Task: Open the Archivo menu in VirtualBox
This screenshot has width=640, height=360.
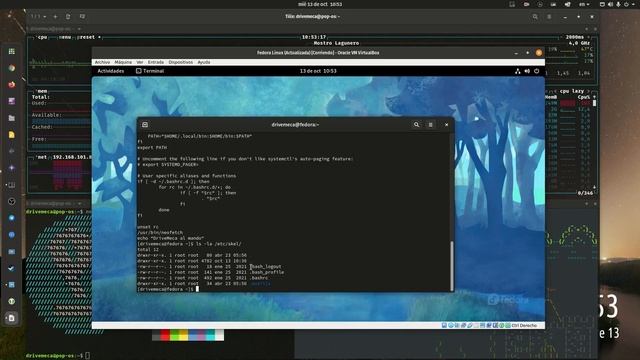Action: 102,62
